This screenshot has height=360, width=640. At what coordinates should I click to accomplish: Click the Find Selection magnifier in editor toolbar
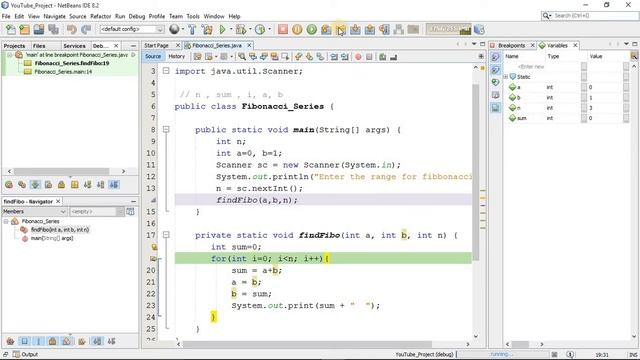point(242,57)
